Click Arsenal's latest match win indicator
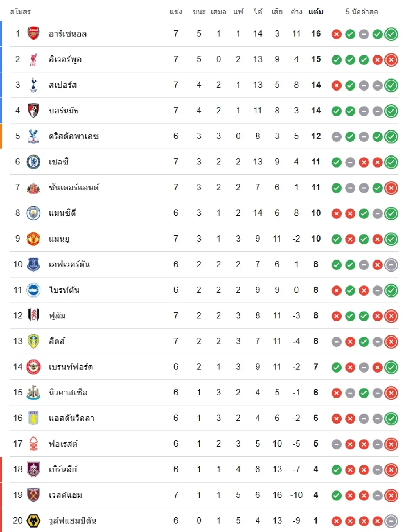Viewport: 406px width, 532px height. pyautogui.click(x=391, y=34)
